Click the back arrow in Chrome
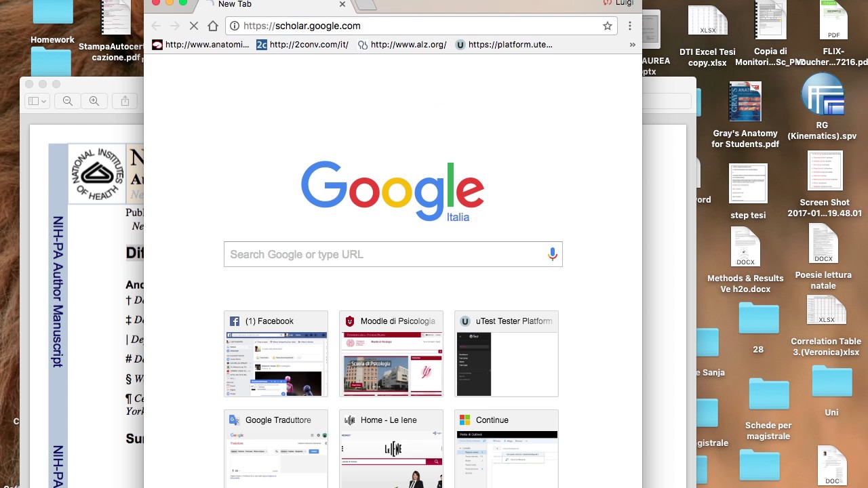The image size is (868, 488). tap(156, 26)
